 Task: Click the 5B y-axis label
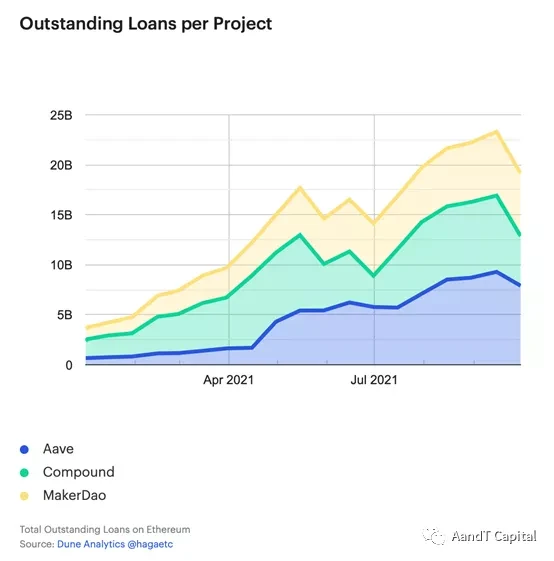click(x=64, y=315)
